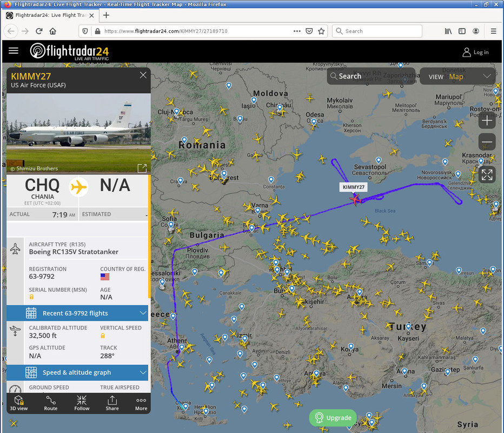Click the Firefox Search field
Viewport: 504px width, 433px height.
coord(377,31)
